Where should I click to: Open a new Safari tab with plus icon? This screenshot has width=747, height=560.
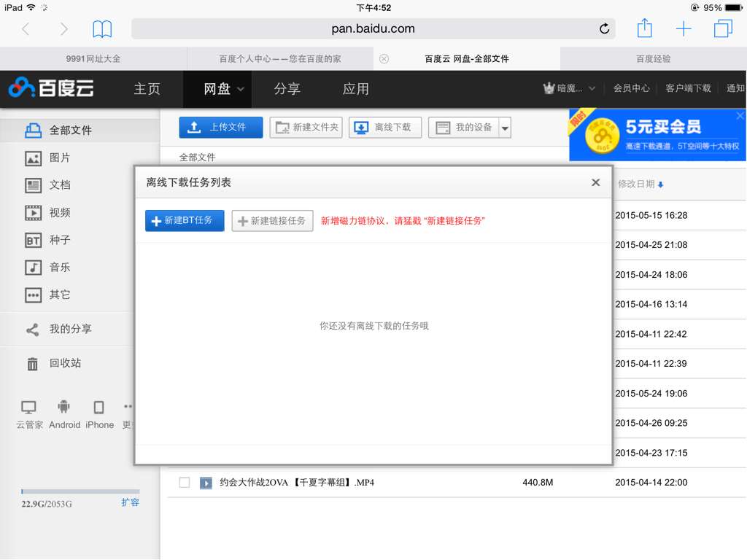684,29
